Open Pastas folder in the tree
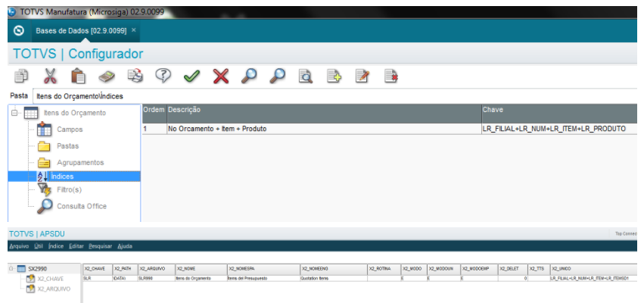644x303 pixels. coord(68,146)
